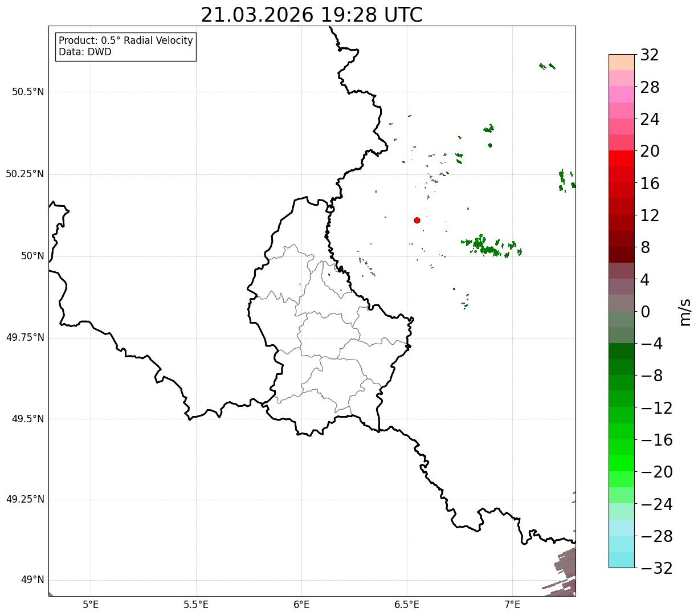This screenshot has height=616, width=698.
Task: Click the colorbar 'm/s' unit label
Action: point(685,312)
